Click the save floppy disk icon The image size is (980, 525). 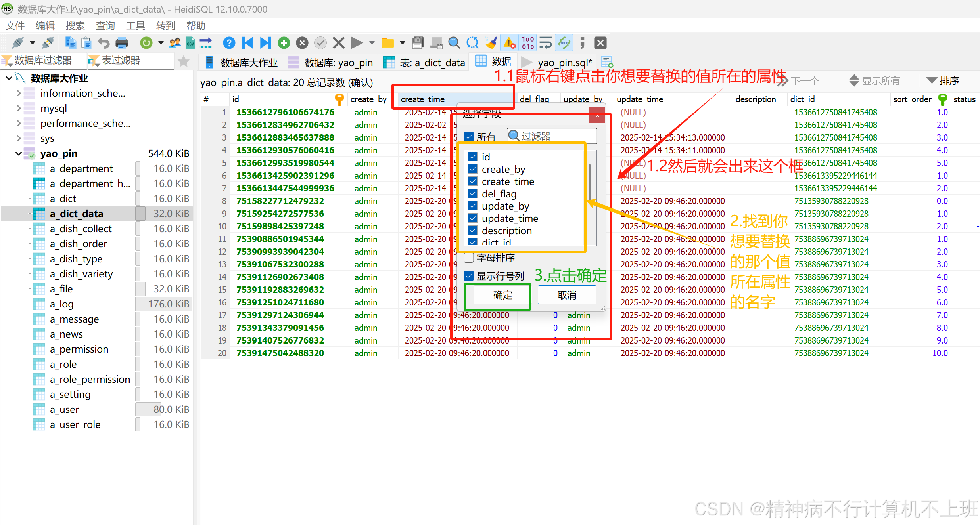coord(418,43)
